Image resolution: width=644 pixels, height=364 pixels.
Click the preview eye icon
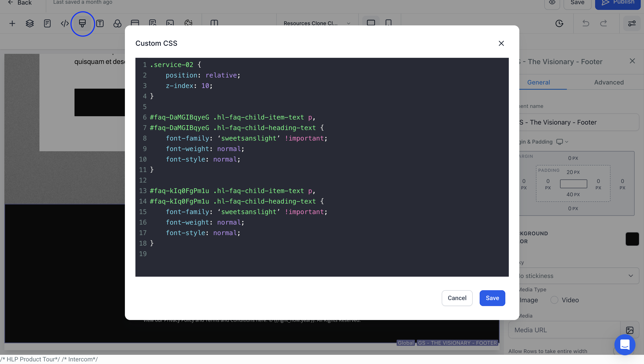pos(552,2)
